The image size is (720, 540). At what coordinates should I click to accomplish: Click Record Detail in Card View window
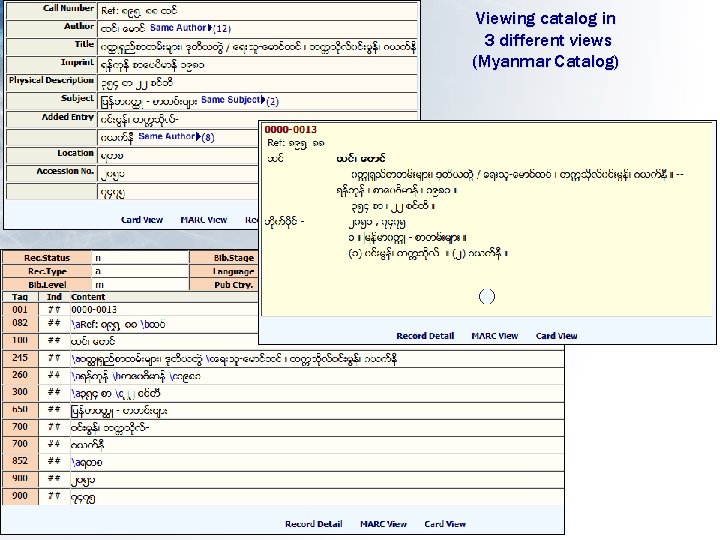(x=425, y=336)
